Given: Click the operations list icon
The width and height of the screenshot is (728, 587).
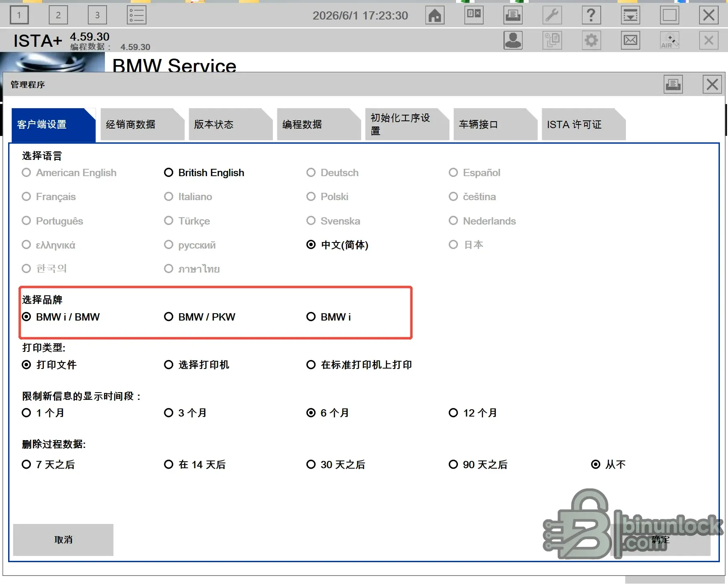Looking at the screenshot, I should 137,15.
